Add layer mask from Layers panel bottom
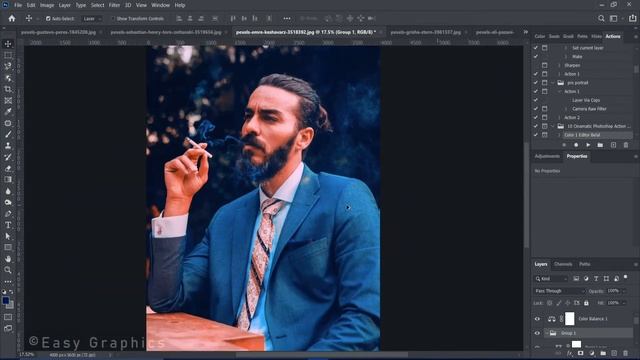 (580, 353)
